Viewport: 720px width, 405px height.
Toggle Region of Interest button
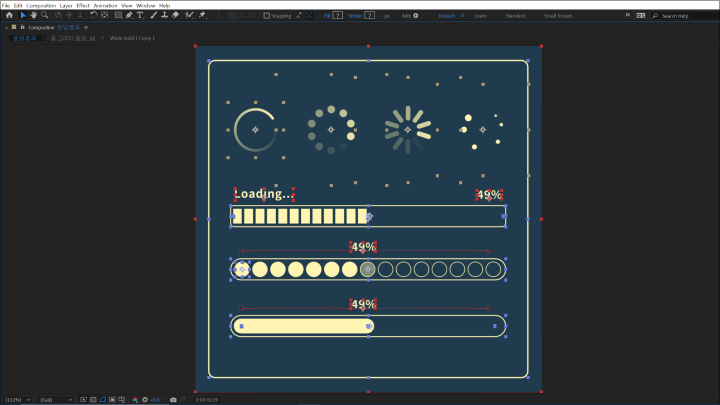[x=112, y=400]
